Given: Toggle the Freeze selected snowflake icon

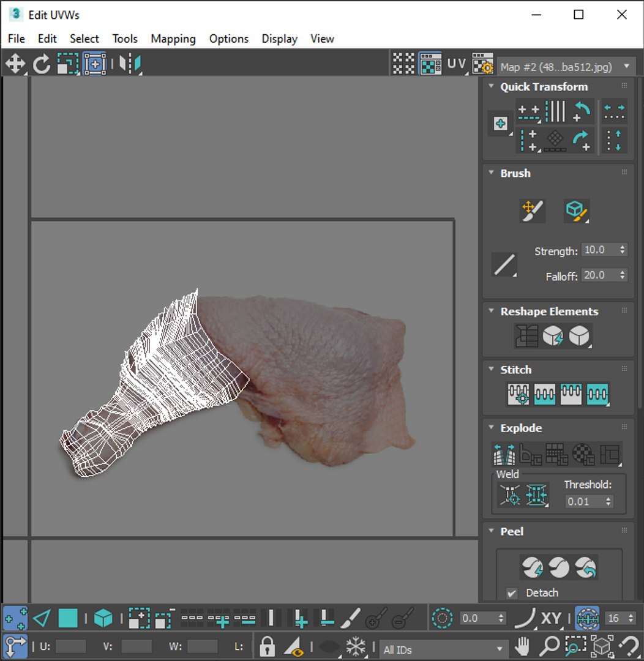Looking at the screenshot, I should (356, 646).
